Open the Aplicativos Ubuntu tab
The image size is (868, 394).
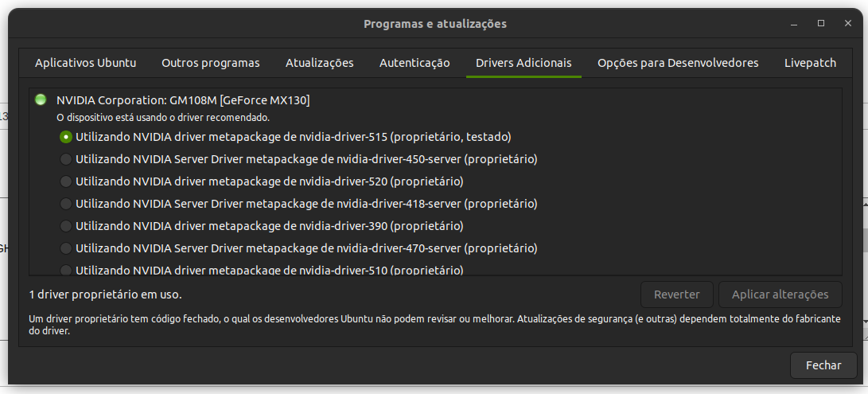(x=85, y=63)
